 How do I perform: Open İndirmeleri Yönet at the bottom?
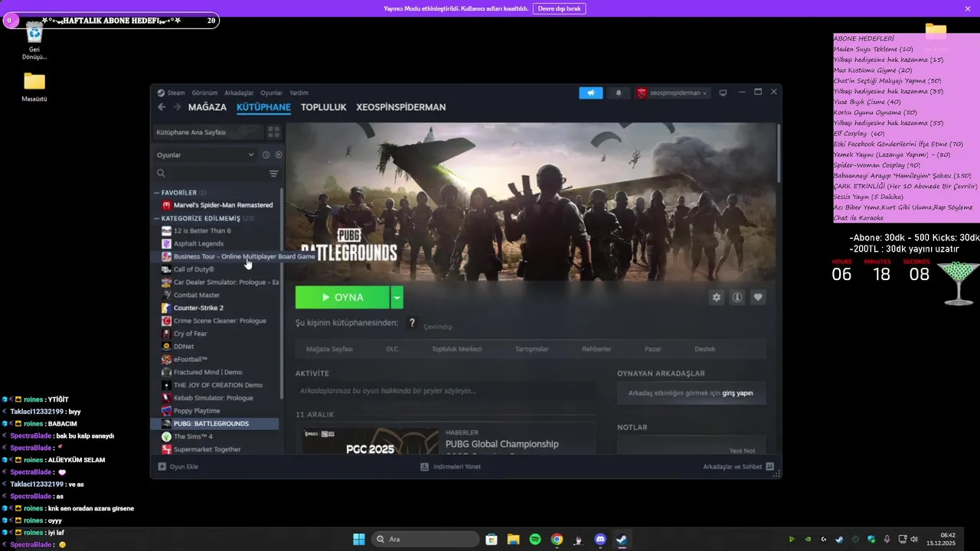pyautogui.click(x=451, y=466)
